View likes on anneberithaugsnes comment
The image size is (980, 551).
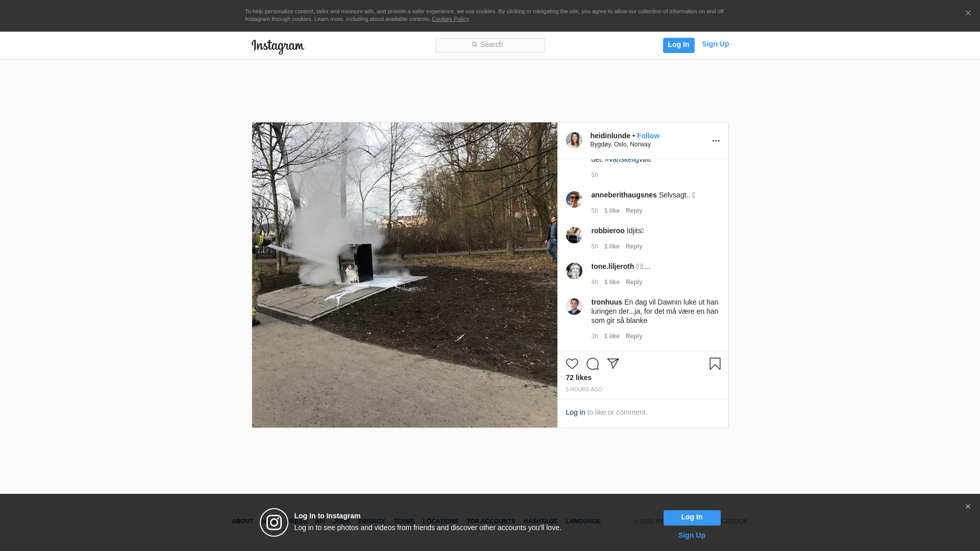click(612, 211)
